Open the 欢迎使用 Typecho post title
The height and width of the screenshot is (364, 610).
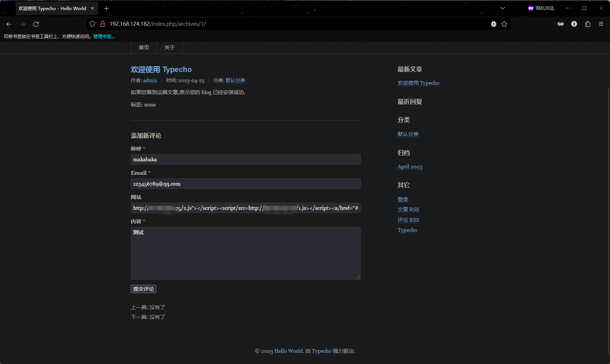(161, 69)
